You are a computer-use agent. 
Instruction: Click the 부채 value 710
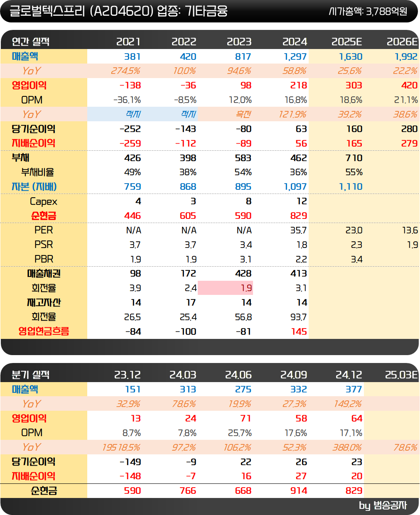[x=354, y=158]
